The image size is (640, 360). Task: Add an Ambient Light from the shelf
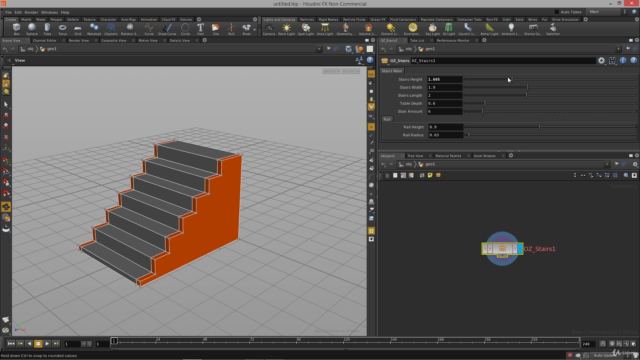(x=511, y=29)
